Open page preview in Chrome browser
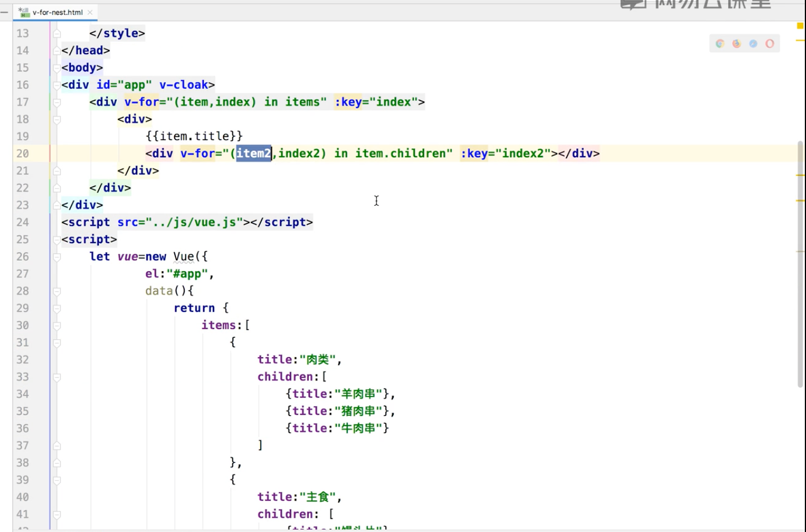This screenshot has height=532, width=806. tap(720, 44)
